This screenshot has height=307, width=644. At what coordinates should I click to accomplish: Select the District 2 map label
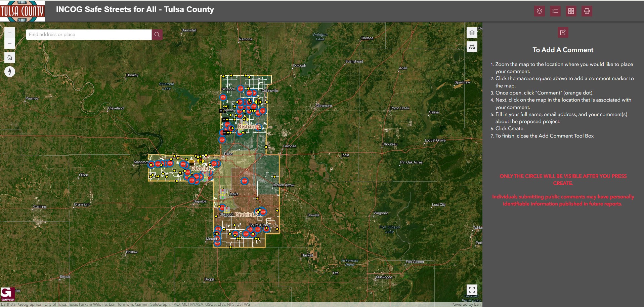(202, 168)
